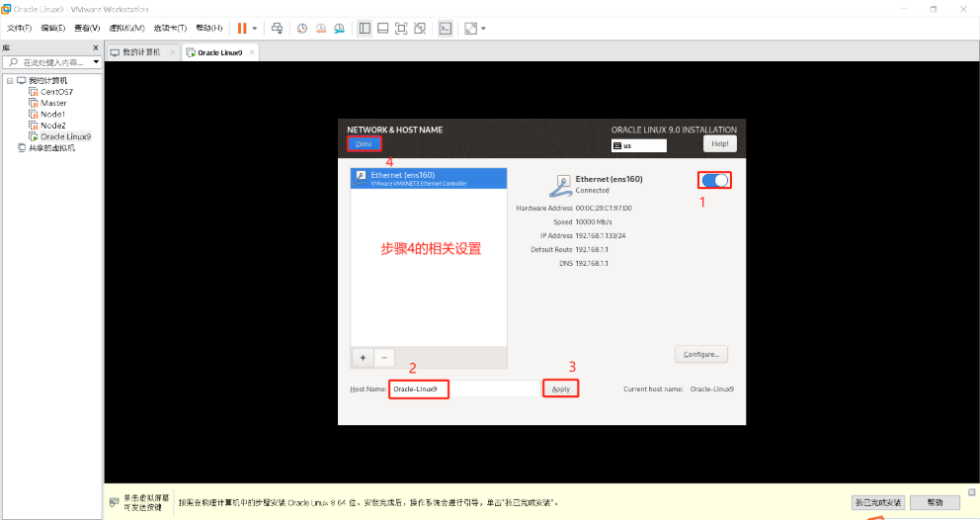Open the 编辑(E) menu
Screen dimensions: 980x520
[53, 28]
